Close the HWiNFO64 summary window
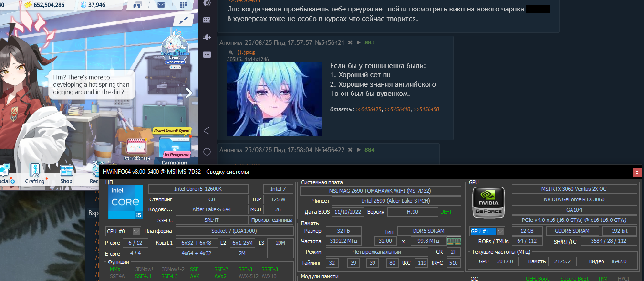 pyautogui.click(x=636, y=172)
